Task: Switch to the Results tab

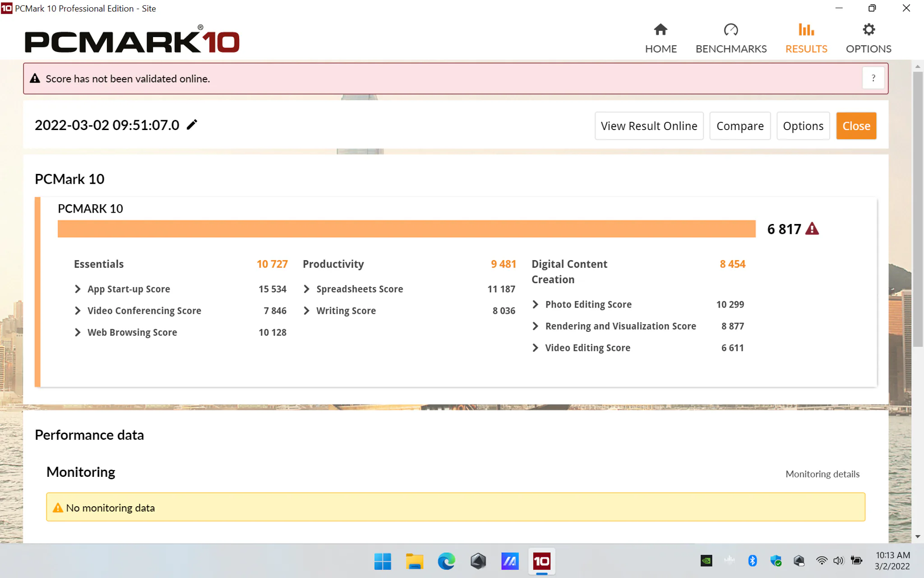Action: (806, 38)
